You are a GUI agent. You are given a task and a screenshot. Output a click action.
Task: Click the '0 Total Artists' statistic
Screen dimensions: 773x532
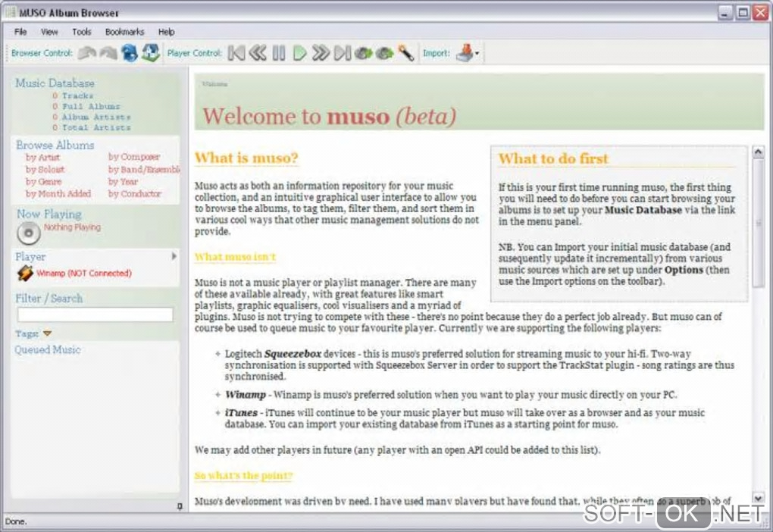pyautogui.click(x=92, y=128)
